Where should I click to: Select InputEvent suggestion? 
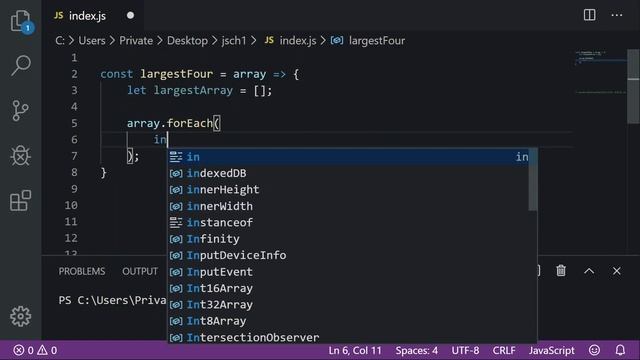(x=348, y=272)
